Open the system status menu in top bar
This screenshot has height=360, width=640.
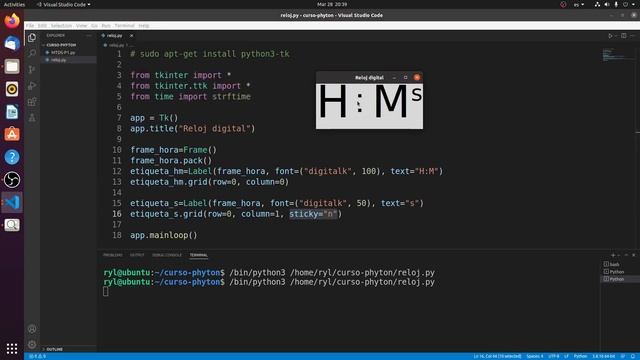tap(616, 4)
